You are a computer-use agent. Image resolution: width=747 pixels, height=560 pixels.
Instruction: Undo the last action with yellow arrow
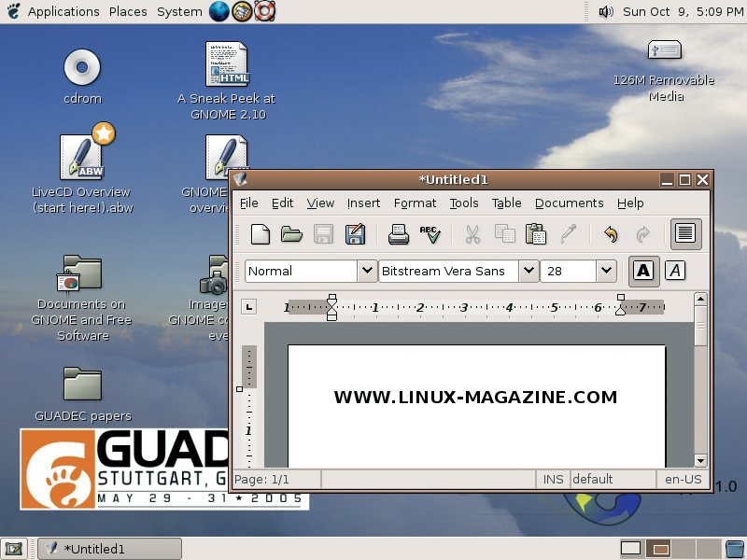coord(611,234)
